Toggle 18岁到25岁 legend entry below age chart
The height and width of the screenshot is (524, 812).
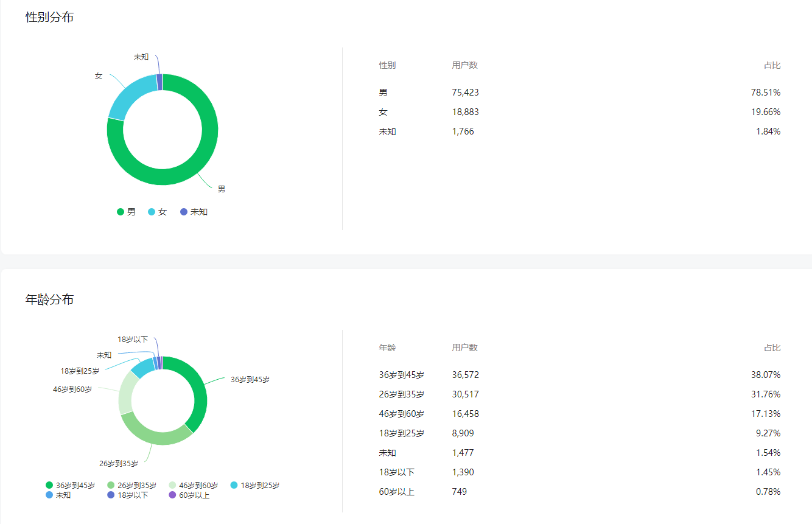[x=256, y=486]
